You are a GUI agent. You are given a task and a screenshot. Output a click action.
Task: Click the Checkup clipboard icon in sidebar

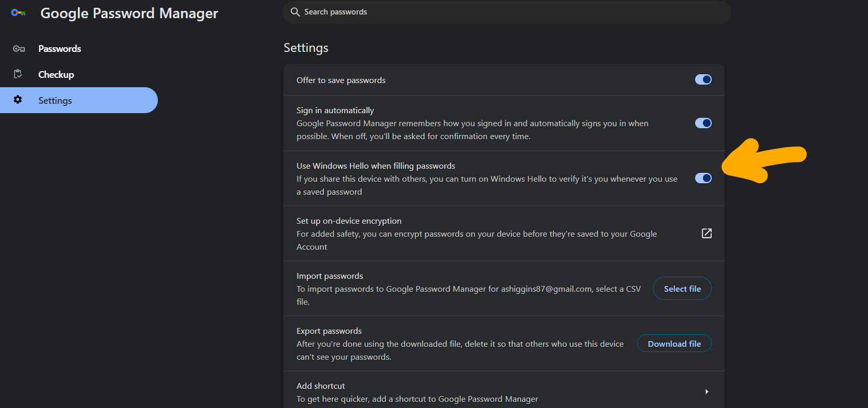pyautogui.click(x=18, y=74)
